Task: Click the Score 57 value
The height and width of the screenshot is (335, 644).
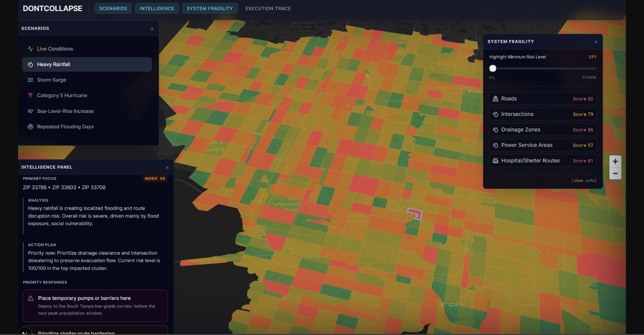Action: click(583, 145)
